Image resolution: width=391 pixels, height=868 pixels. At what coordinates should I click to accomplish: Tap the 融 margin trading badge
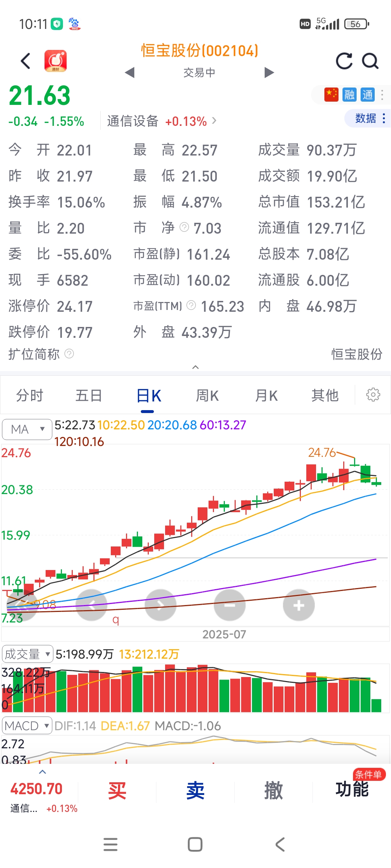tap(349, 95)
